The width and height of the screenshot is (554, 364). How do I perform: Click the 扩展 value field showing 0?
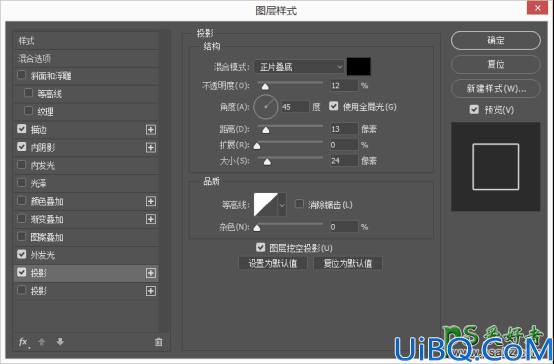(344, 145)
